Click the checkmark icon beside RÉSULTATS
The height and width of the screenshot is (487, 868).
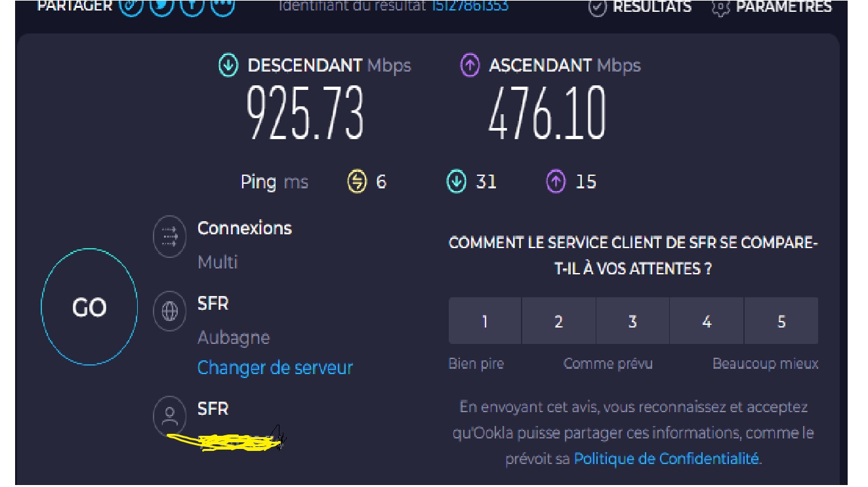pos(597,8)
